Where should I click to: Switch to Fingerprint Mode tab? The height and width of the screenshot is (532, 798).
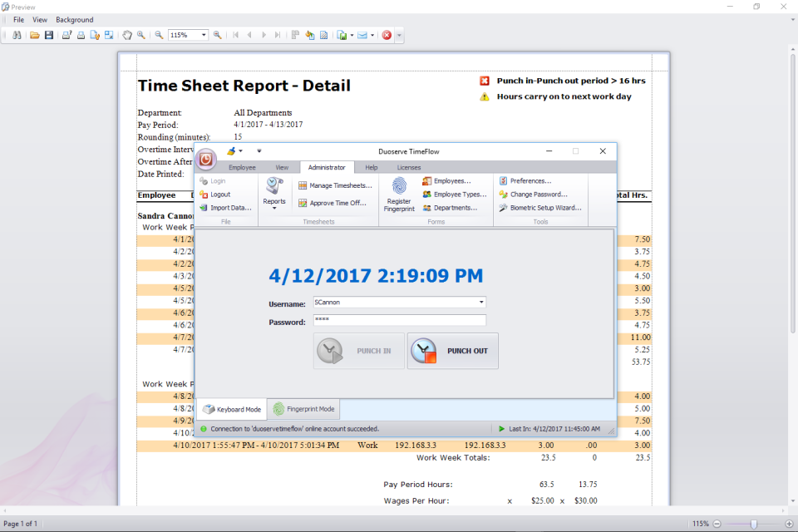pos(304,409)
